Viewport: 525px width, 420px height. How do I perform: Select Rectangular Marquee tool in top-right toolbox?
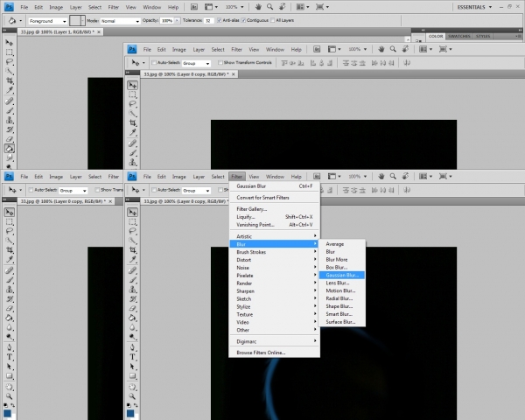pyautogui.click(x=133, y=94)
